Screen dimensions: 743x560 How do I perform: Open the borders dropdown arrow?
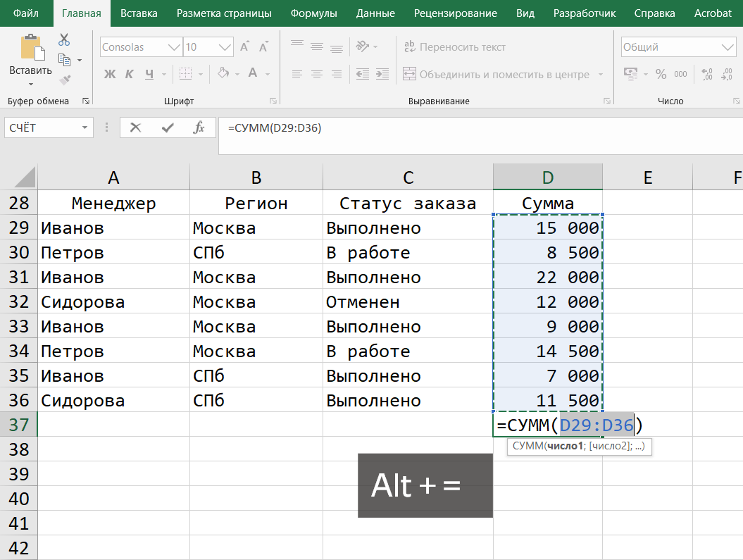click(x=201, y=75)
